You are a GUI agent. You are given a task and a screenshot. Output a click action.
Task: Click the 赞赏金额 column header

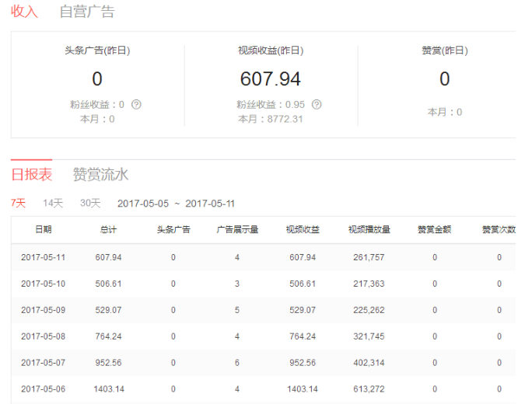(x=434, y=230)
